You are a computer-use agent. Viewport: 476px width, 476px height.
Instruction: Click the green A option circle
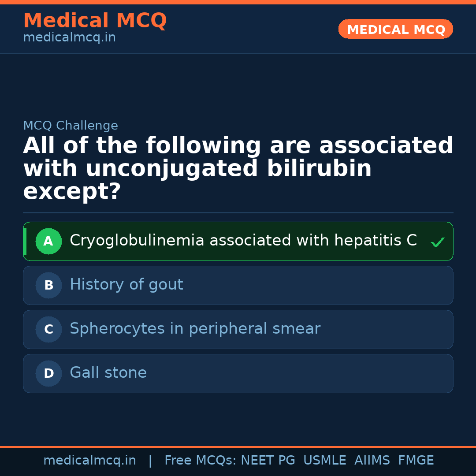[48, 241]
